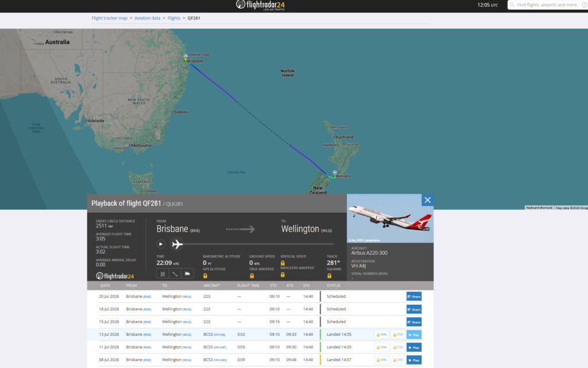
Task: Click the 'Keyboard shortcuts' map link
Action: [539, 208]
